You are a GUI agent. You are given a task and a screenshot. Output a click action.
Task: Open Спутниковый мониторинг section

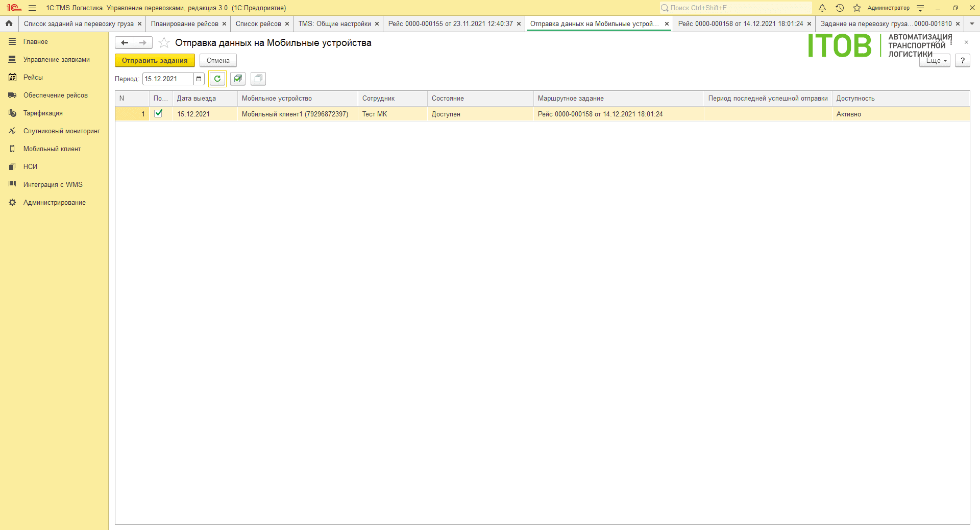coord(54,131)
